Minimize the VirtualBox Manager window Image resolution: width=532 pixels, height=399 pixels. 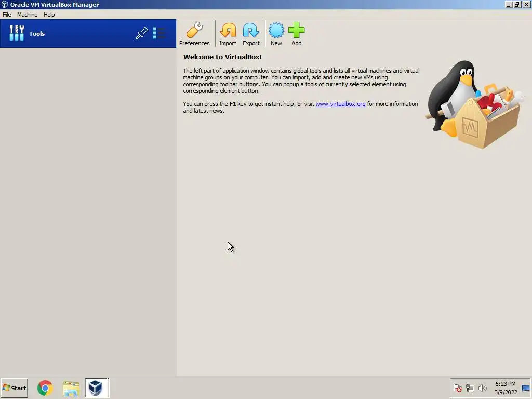(x=508, y=4)
